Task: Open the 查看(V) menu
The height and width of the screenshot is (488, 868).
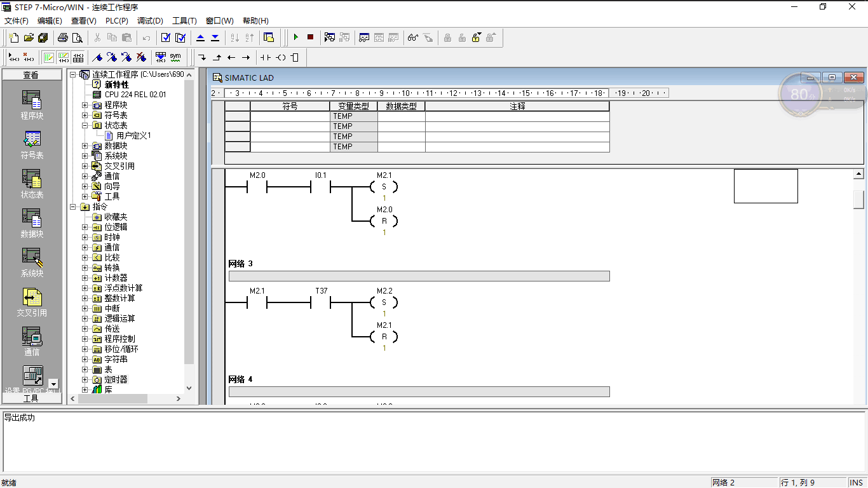Action: (x=84, y=21)
